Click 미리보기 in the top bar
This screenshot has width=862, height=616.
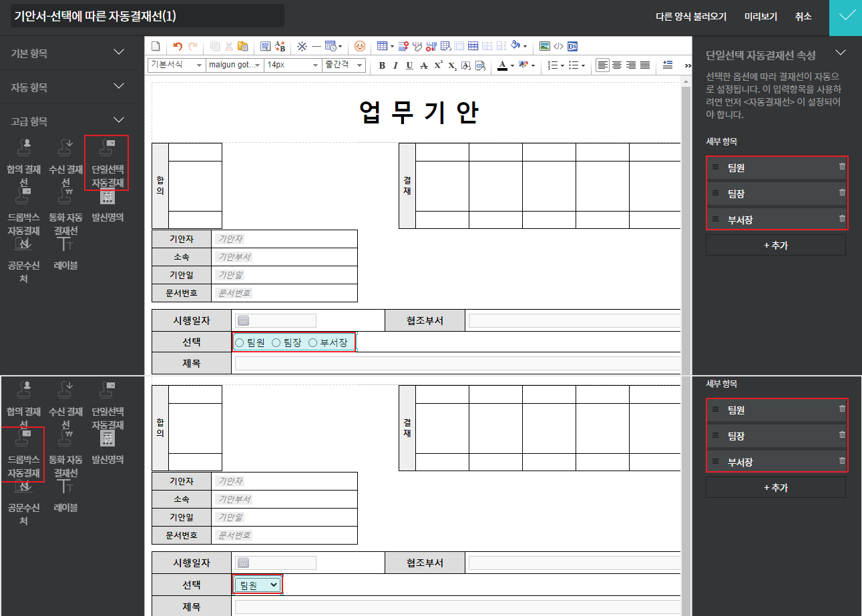point(761,17)
